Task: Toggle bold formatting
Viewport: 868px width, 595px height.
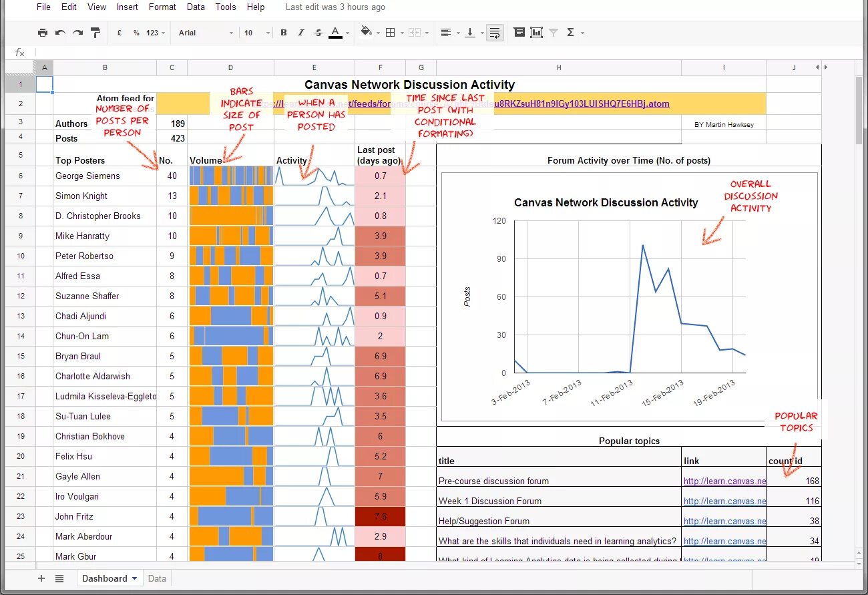Action: (282, 31)
